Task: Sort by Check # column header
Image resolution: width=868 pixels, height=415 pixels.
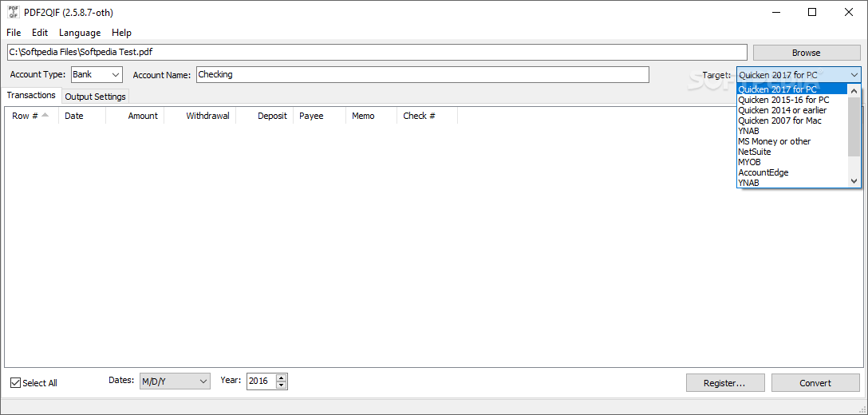Action: coord(427,116)
